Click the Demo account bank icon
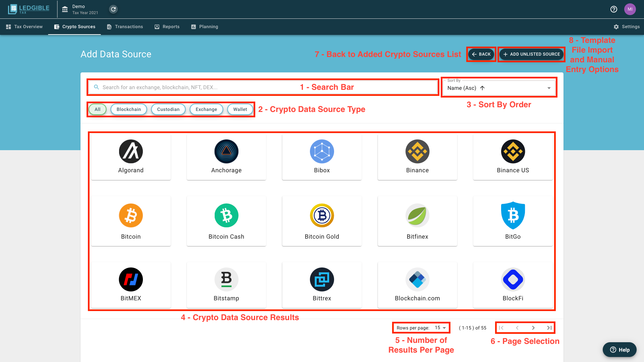This screenshot has width=644, height=362. pyautogui.click(x=65, y=9)
